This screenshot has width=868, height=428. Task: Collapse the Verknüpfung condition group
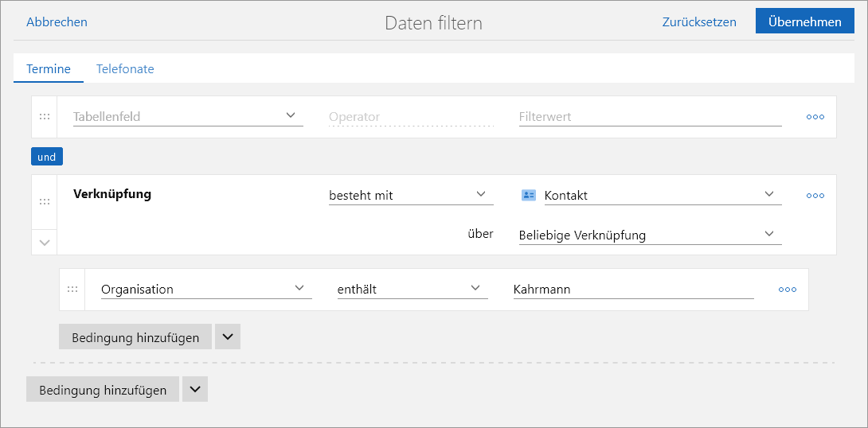pyautogui.click(x=45, y=242)
